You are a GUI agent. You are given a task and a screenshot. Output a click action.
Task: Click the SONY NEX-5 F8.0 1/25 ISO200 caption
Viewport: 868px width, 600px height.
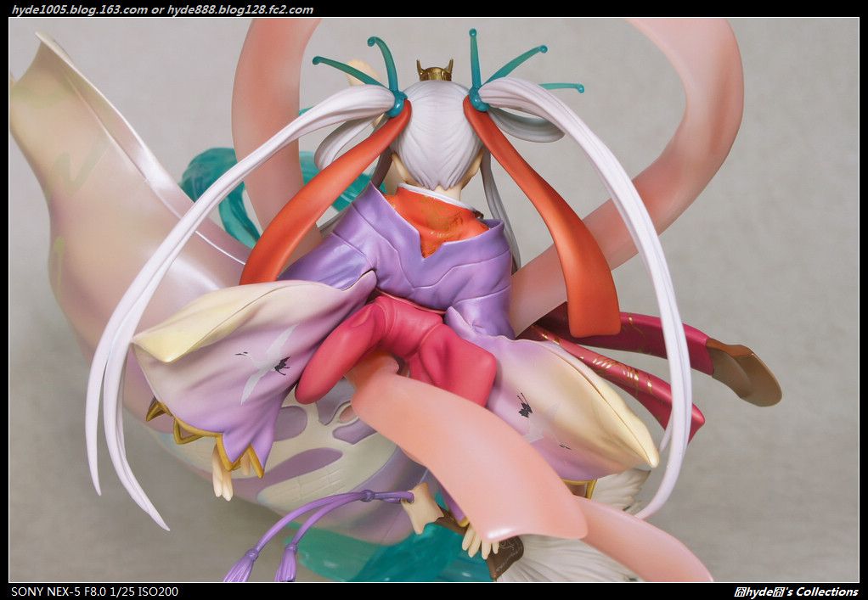click(94, 592)
